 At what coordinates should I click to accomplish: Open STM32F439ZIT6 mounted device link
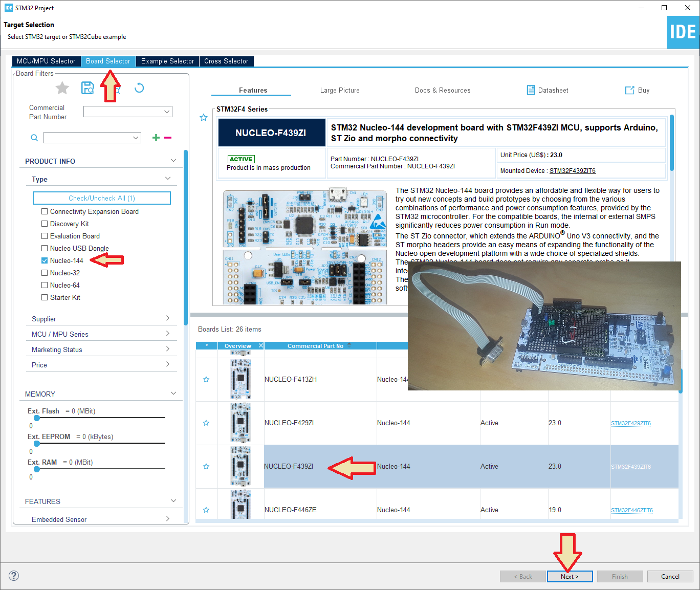point(573,171)
